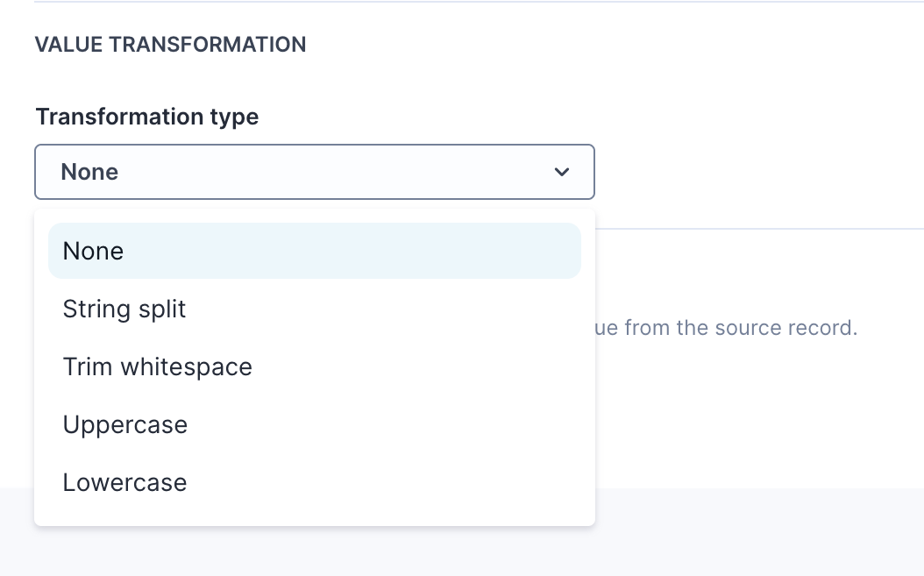Focus the Transformation type combo box
This screenshot has height=576, width=924.
[314, 172]
